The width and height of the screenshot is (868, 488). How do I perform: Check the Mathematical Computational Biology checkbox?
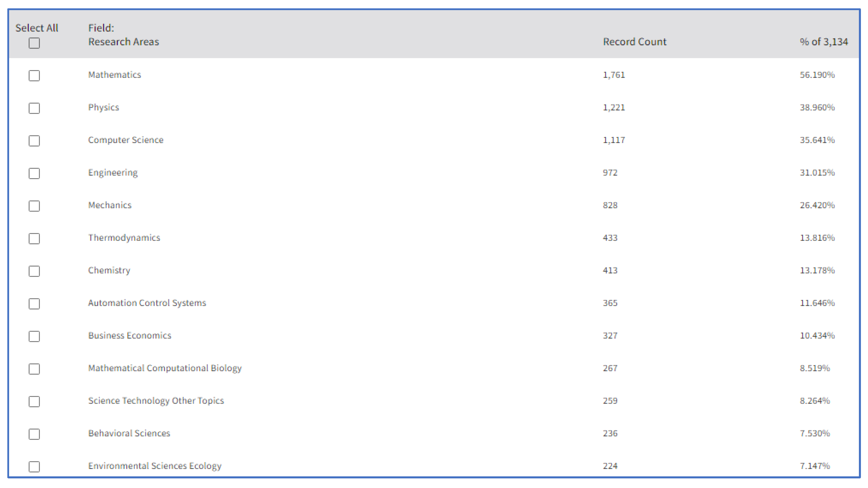pos(34,369)
